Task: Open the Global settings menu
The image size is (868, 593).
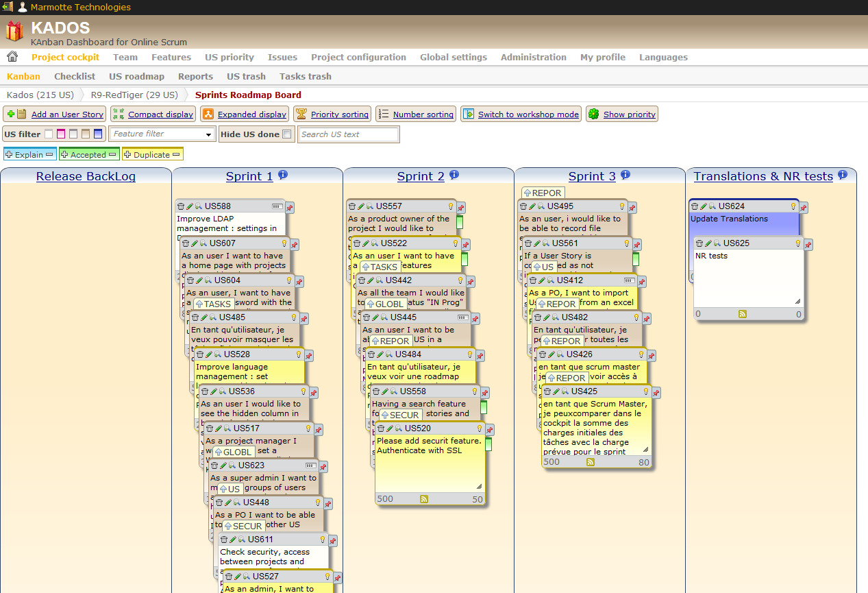Action: [x=453, y=58]
